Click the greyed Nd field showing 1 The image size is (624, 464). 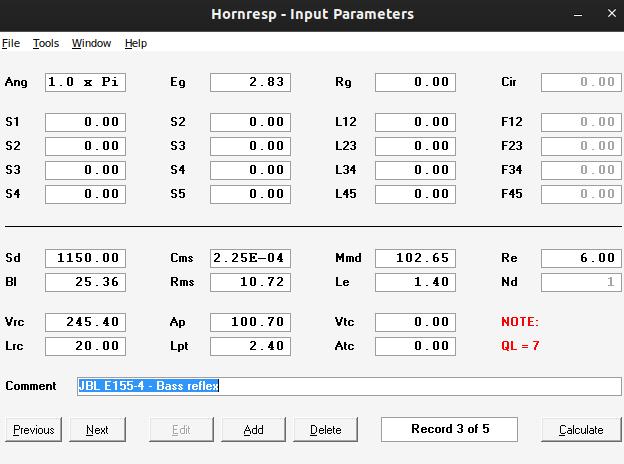click(x=581, y=282)
